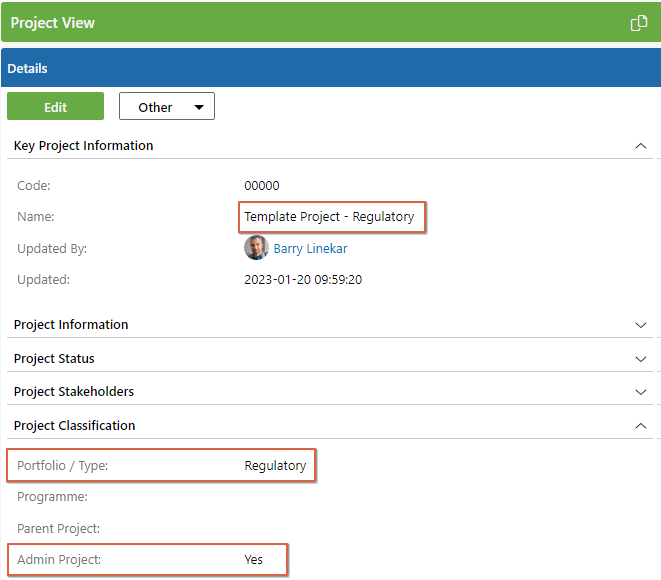Image resolution: width=661 pixels, height=580 pixels.
Task: Expand the Project Information section chevron
Action: click(640, 325)
